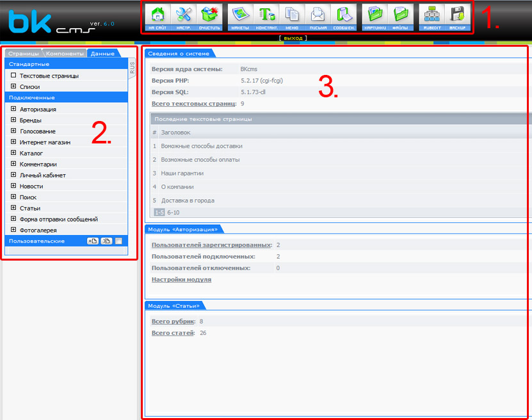Expand the 'Фотогалерея' tree node
Viewport: 532px width, 420px height.
pos(13,230)
